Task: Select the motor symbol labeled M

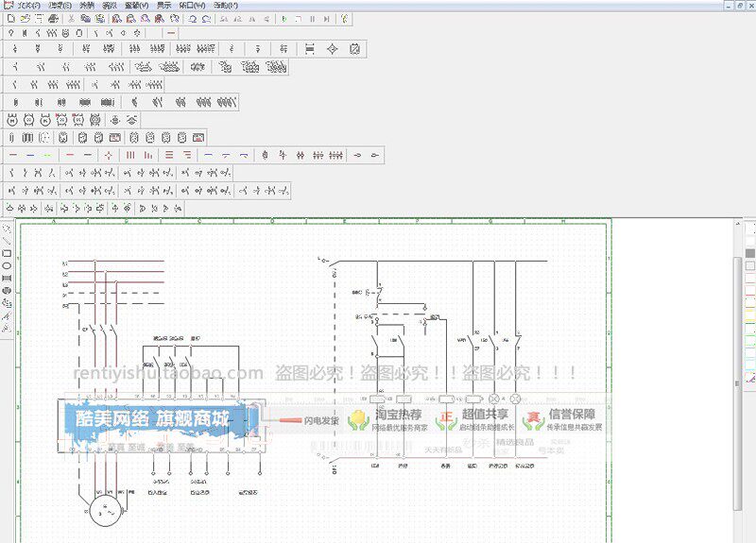Action: 12,120
